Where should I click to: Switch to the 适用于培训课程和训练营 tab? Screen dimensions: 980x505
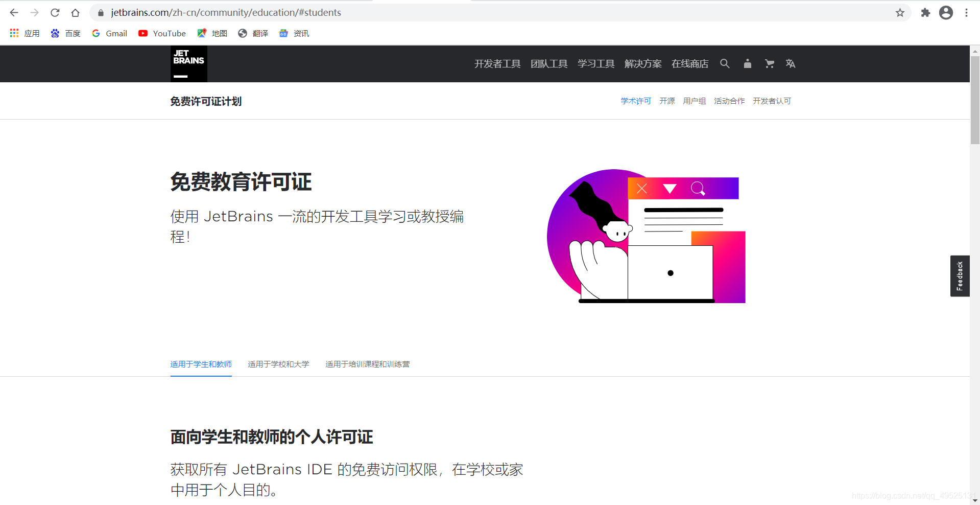tap(367, 364)
